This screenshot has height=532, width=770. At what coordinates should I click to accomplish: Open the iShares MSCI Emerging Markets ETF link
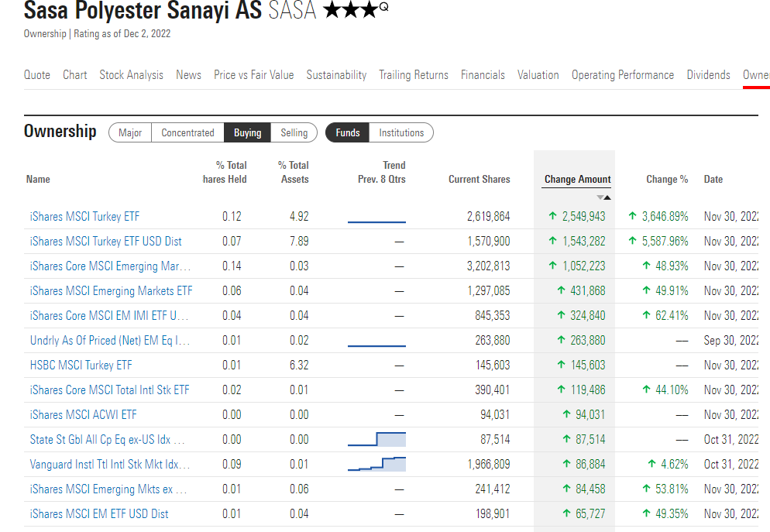111,290
